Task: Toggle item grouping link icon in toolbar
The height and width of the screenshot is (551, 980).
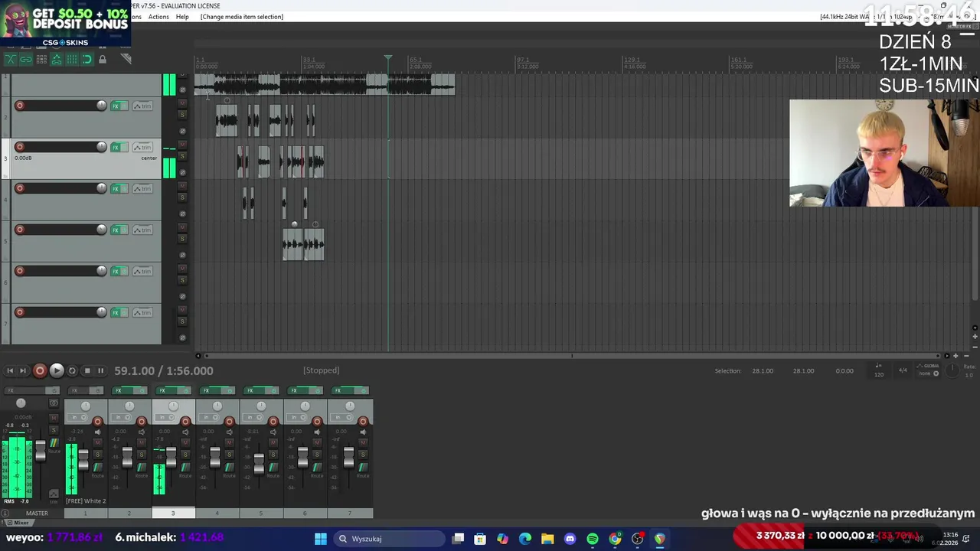Action: (25, 59)
